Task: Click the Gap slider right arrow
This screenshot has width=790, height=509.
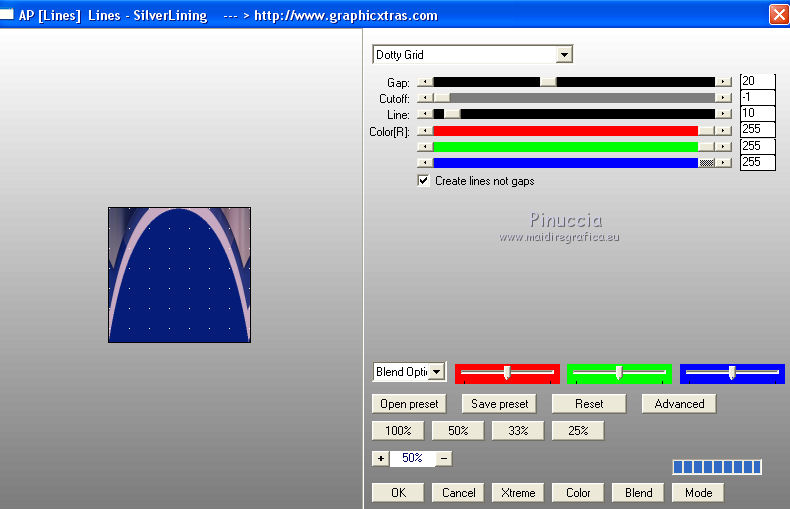Action: [x=723, y=82]
